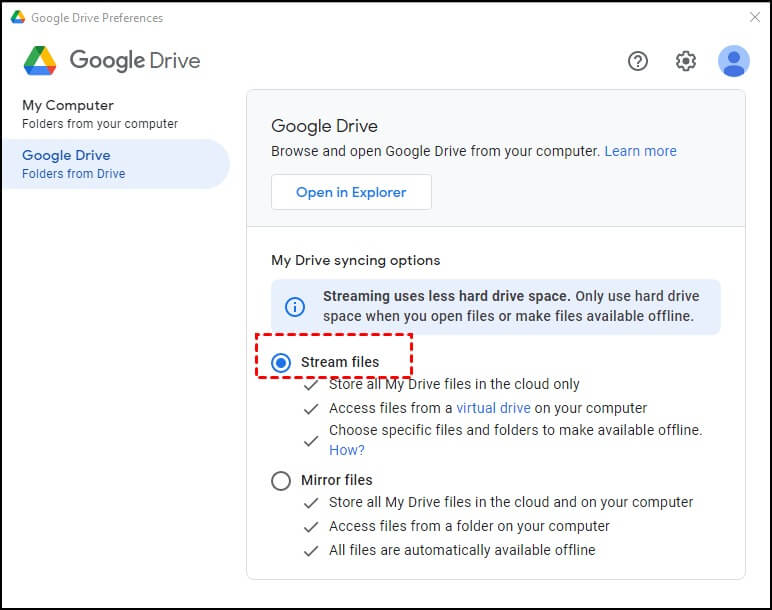Click the How? link
The height and width of the screenshot is (610, 772).
(x=347, y=450)
